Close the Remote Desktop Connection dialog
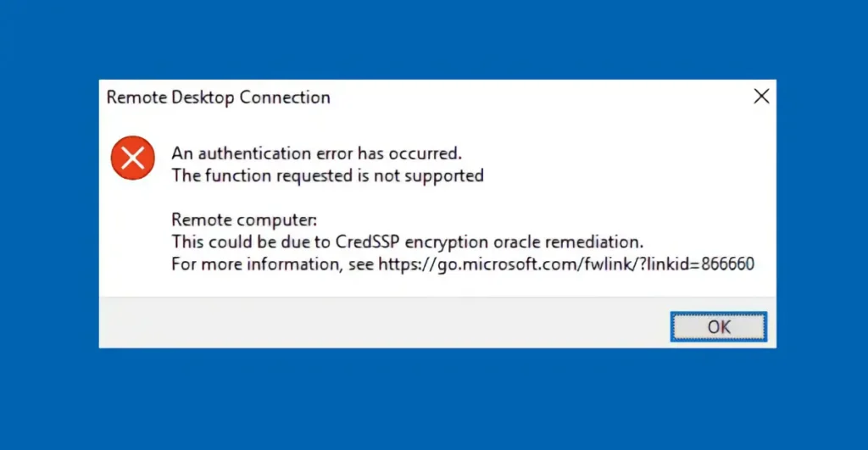Viewport: 868px width, 450px height. (761, 97)
